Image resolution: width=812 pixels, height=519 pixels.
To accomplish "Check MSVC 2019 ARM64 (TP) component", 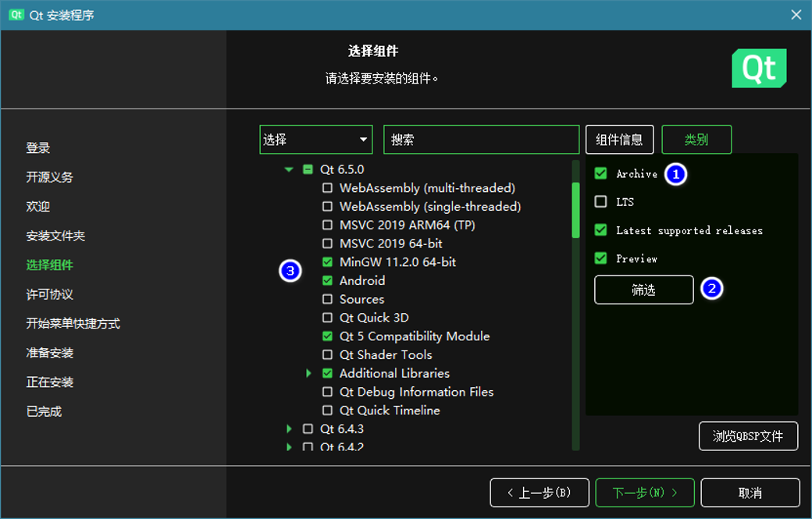I will pos(327,225).
